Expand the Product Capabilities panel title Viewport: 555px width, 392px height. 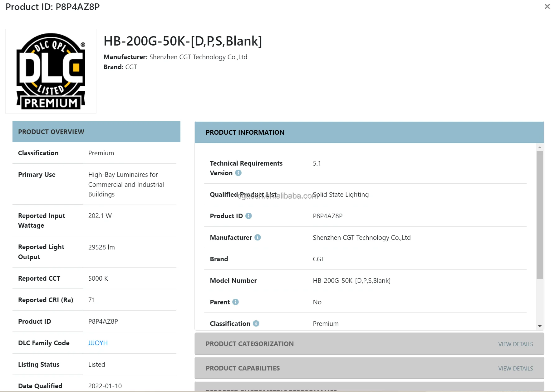(x=243, y=368)
